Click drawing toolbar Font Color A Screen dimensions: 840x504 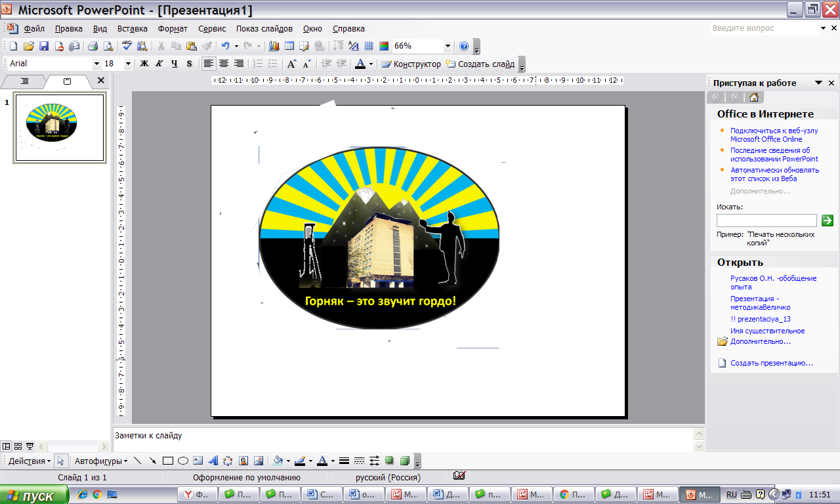coord(322,461)
